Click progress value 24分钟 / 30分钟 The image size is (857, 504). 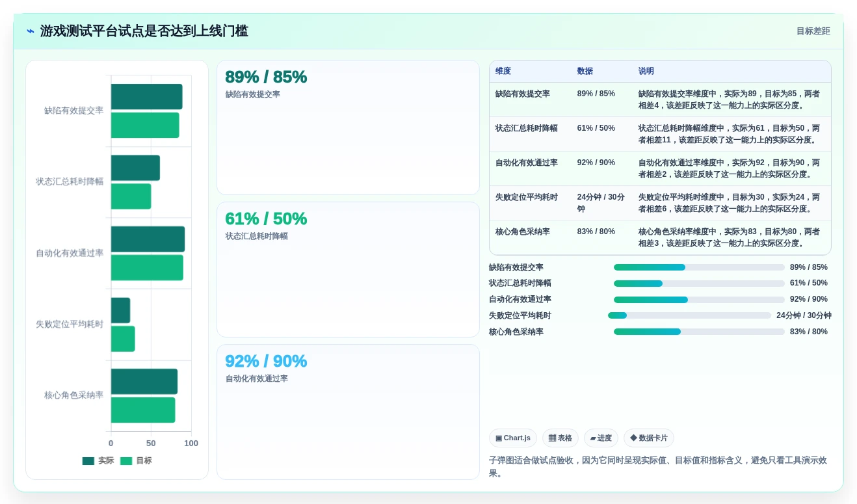click(804, 315)
